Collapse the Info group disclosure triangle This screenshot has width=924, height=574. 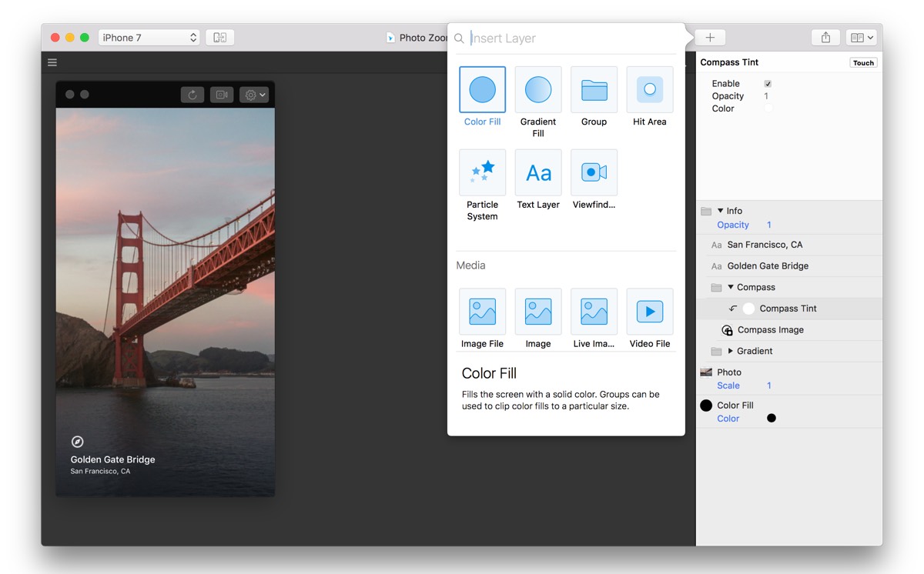pyautogui.click(x=721, y=211)
